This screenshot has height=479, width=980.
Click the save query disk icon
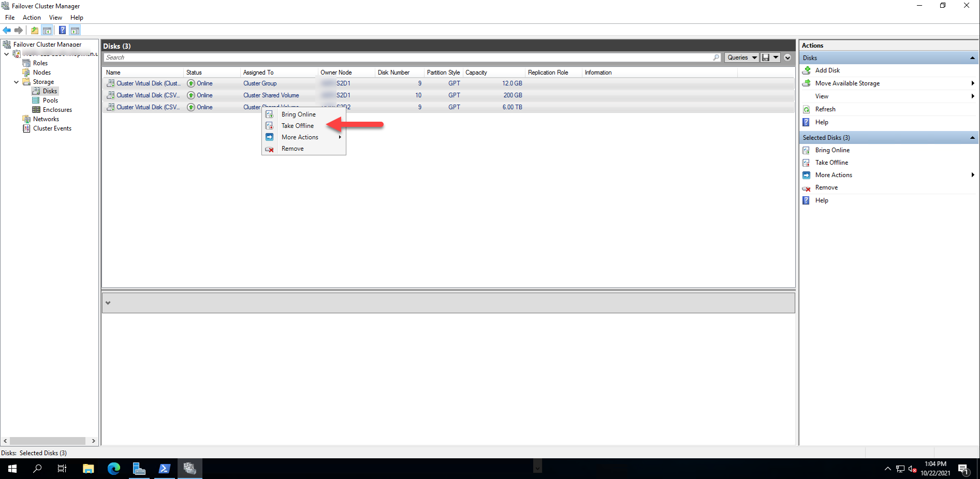pyautogui.click(x=766, y=57)
